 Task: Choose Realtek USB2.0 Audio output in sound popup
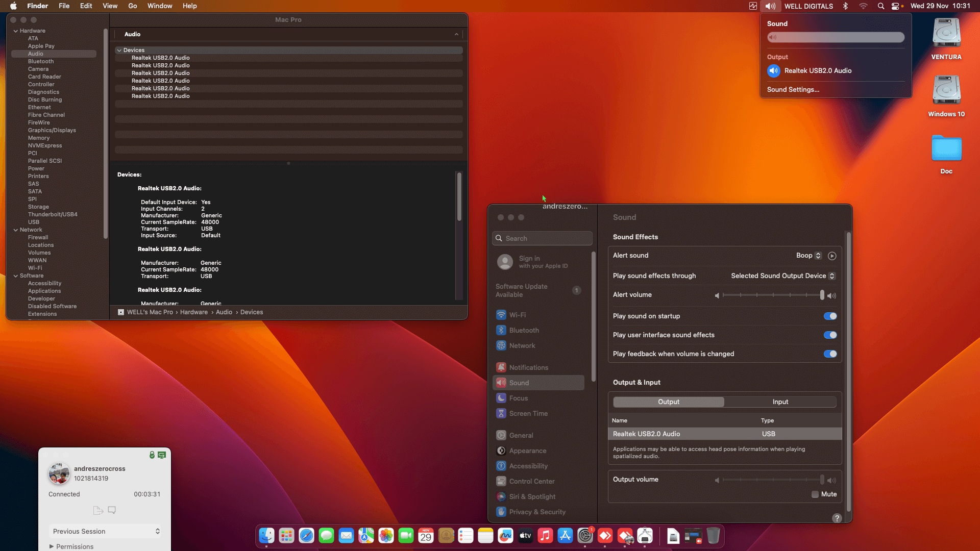pos(836,71)
